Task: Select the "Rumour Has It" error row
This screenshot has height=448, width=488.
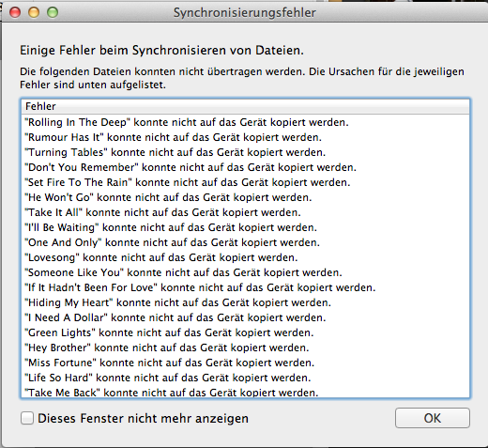Action: 245,137
